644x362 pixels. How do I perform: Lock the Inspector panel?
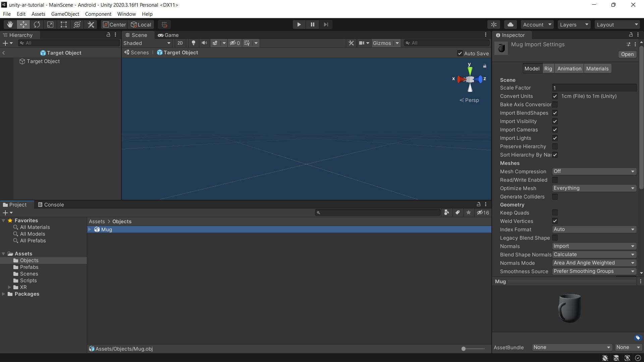(631, 35)
